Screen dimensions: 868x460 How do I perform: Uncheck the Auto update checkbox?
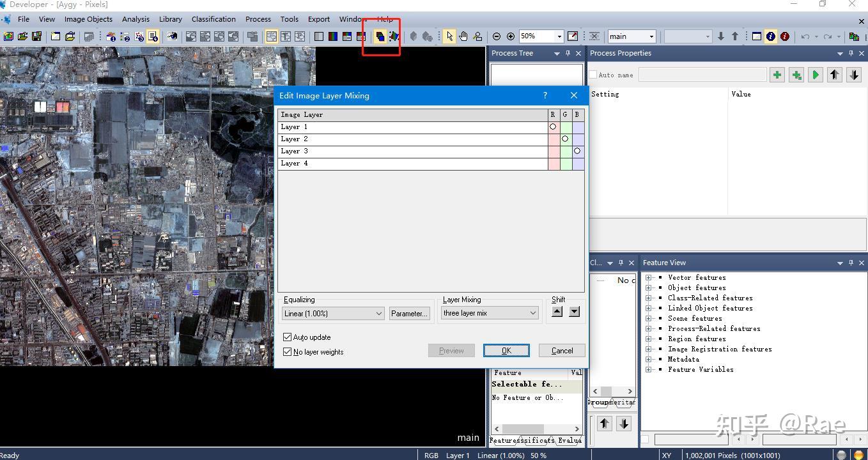288,337
